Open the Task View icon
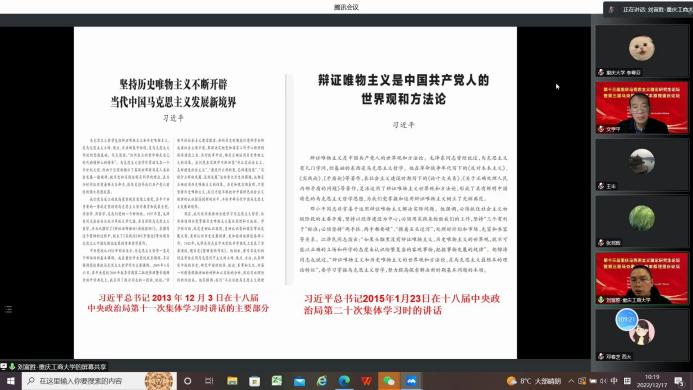 [209, 381]
